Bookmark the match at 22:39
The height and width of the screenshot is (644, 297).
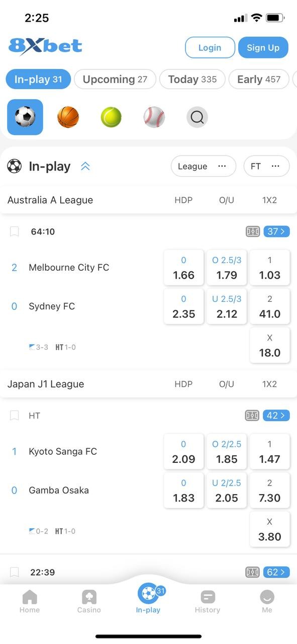point(15,572)
